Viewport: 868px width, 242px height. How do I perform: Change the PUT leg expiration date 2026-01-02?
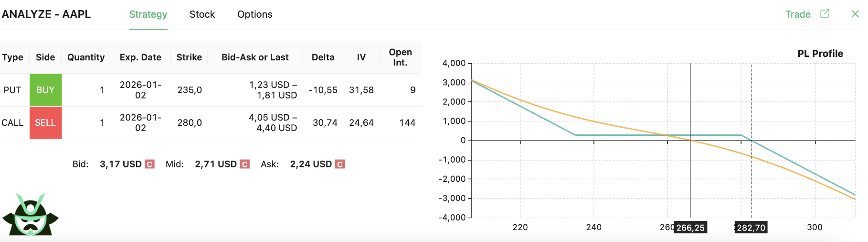[140, 90]
